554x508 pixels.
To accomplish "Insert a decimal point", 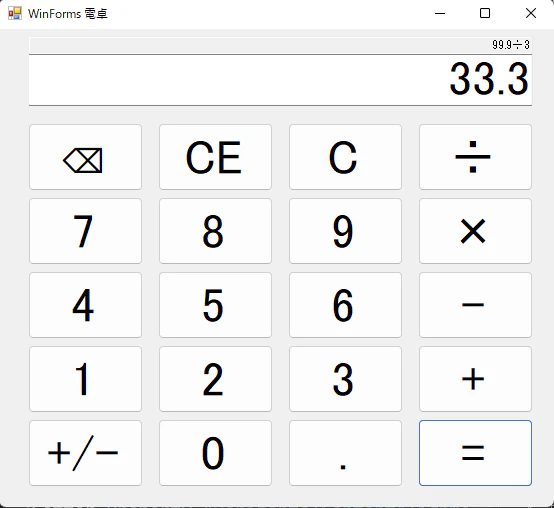I will (x=345, y=453).
